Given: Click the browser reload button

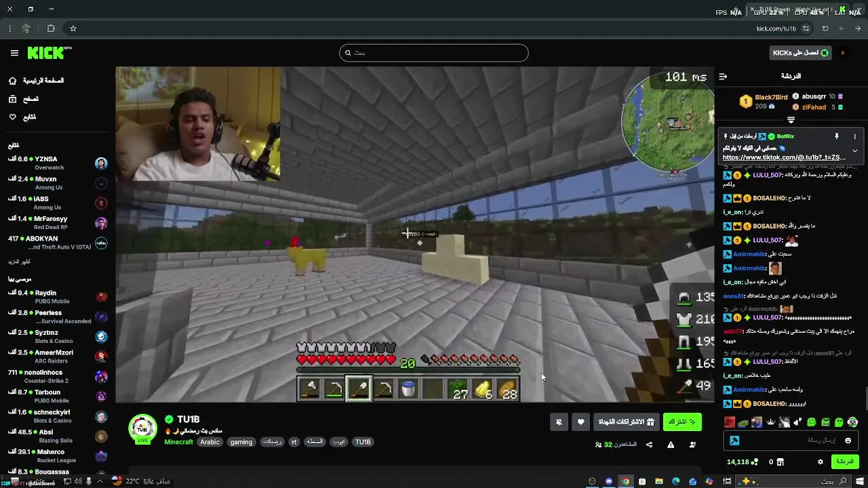Looking at the screenshot, I should point(825,28).
